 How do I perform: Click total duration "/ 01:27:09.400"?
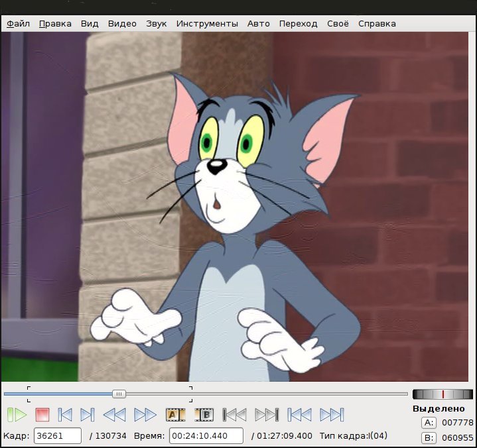coord(282,435)
